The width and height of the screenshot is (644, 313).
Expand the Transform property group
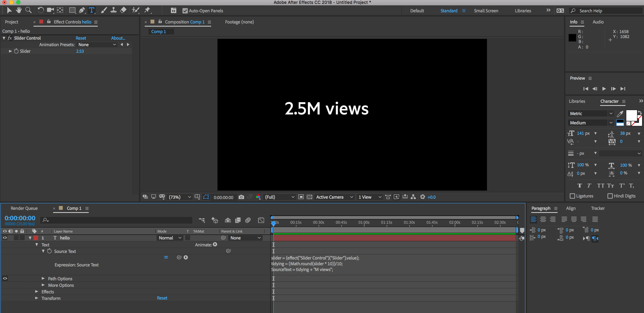tap(37, 298)
